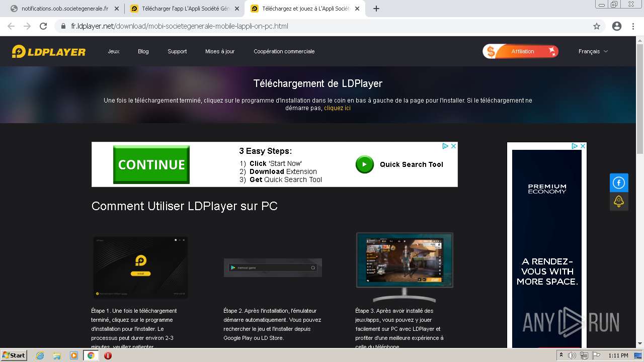Close the Premium Economy side ad

tap(583, 146)
